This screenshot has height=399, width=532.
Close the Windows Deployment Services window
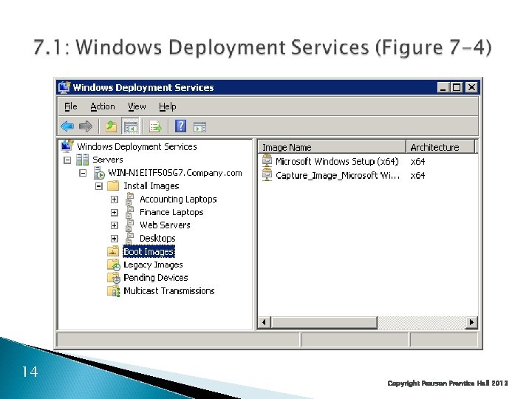point(471,87)
